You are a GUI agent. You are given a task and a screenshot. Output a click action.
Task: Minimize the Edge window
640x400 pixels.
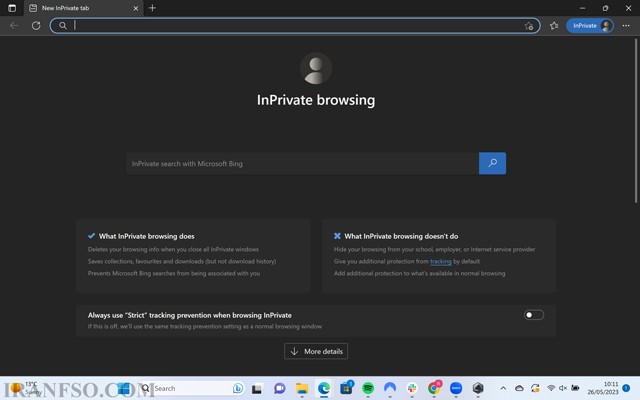[582, 8]
